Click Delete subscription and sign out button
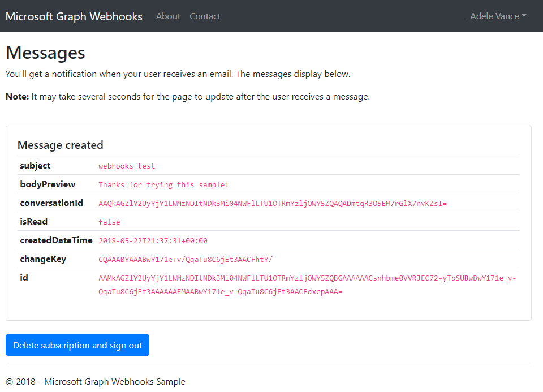The height and width of the screenshot is (392, 543). click(x=77, y=345)
